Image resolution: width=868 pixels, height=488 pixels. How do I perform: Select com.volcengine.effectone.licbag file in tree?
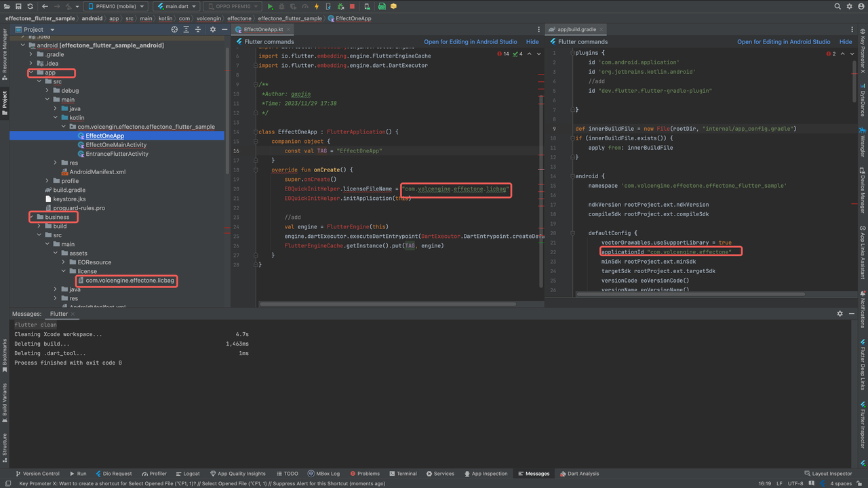(x=130, y=280)
